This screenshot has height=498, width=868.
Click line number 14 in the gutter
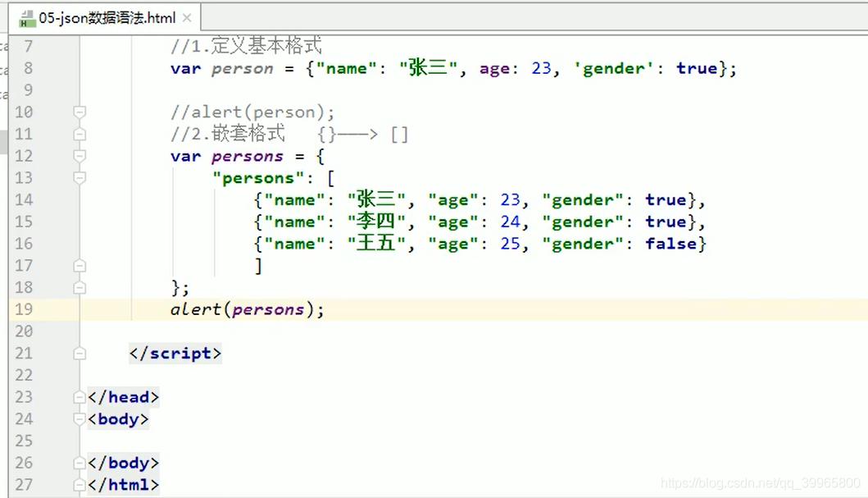click(24, 199)
